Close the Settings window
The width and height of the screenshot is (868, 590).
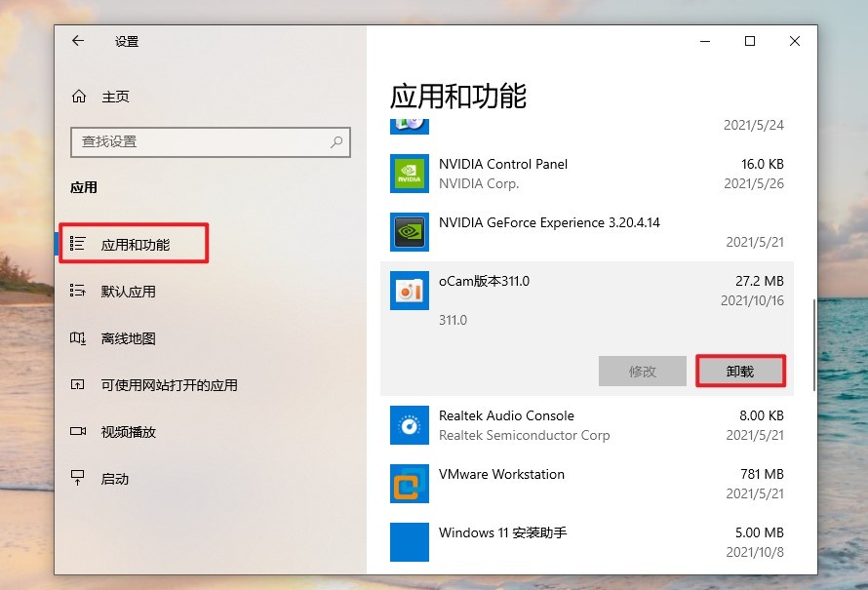795,41
